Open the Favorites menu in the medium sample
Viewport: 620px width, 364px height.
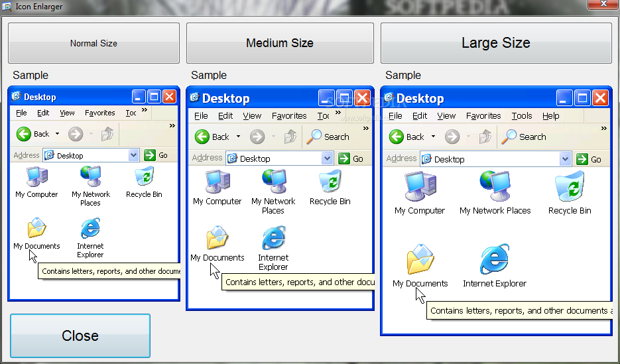pos(289,116)
